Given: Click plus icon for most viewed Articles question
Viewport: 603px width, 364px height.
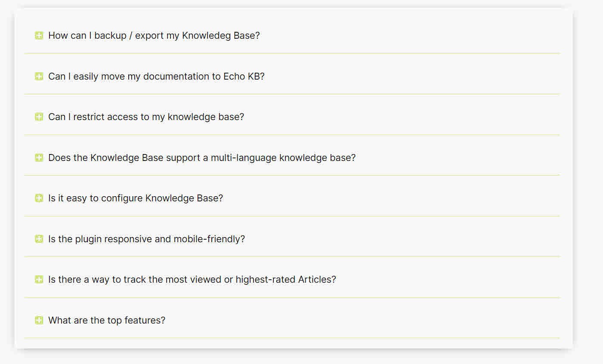Looking at the screenshot, I should pos(39,279).
